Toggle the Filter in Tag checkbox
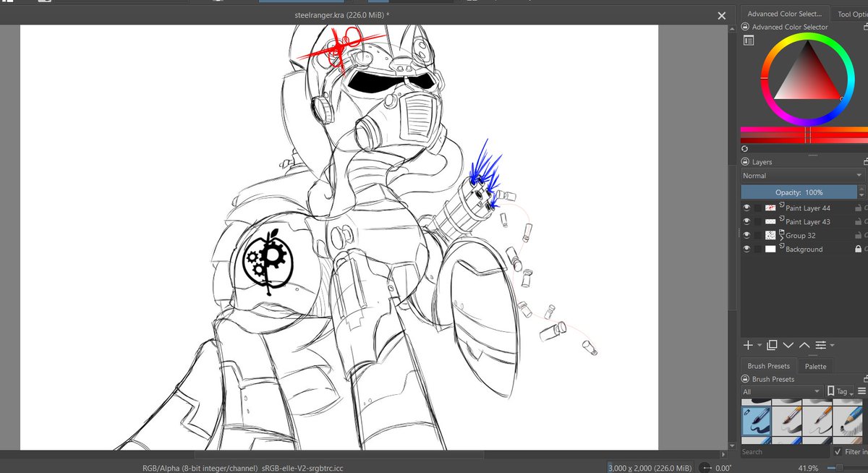The height and width of the screenshot is (473, 868). coord(837,452)
